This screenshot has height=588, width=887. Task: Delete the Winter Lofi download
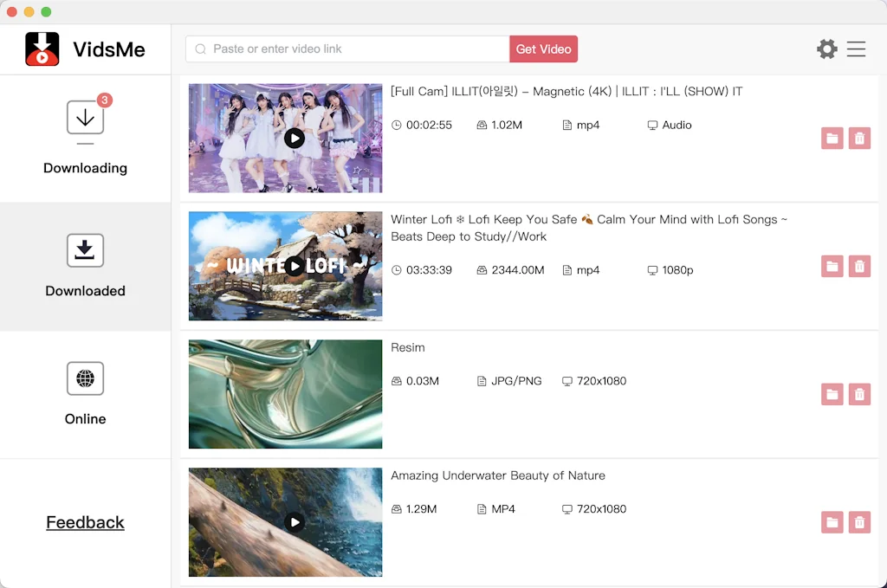tap(859, 266)
